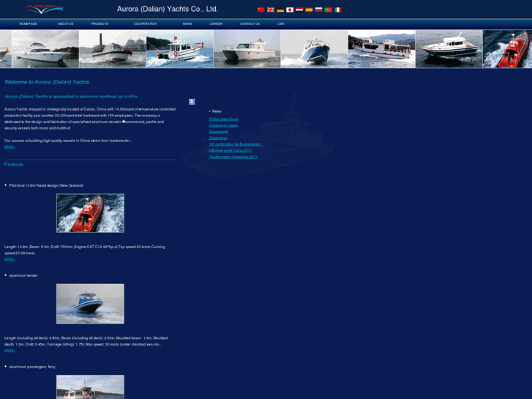Click the banner photo of the orange pilot boat
The height and width of the screenshot is (399, 532).
pos(507,49)
